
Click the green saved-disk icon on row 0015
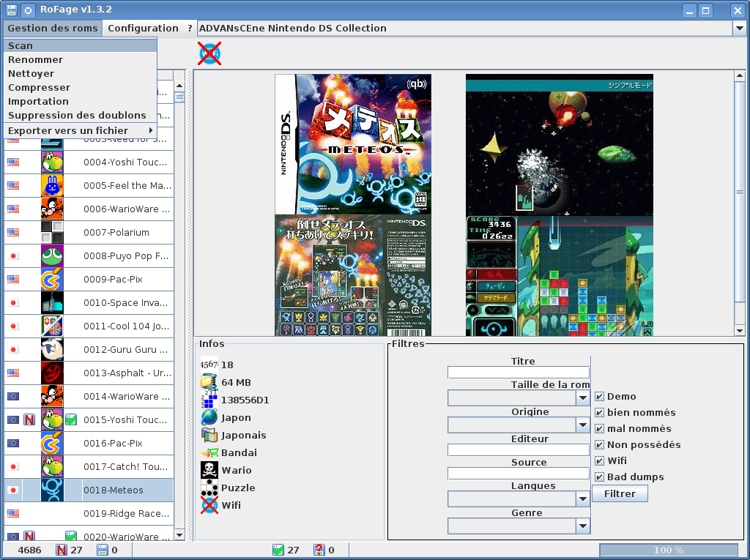pos(71,420)
